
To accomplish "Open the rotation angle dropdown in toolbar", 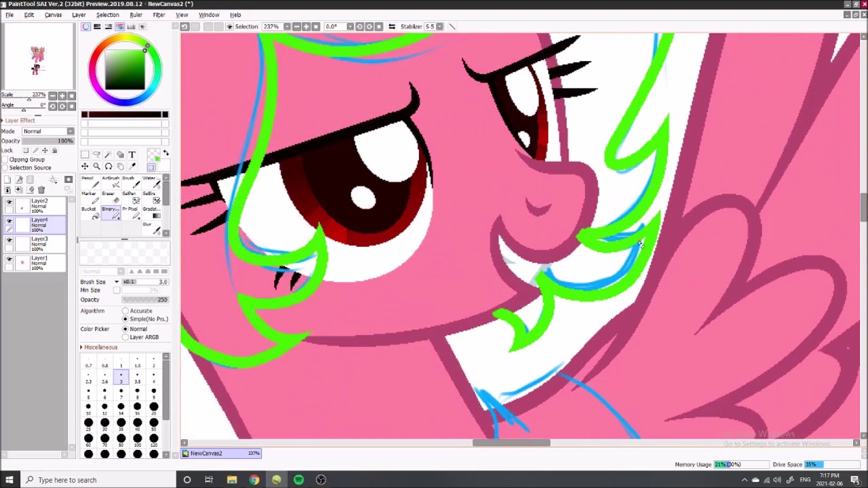I will [x=350, y=26].
